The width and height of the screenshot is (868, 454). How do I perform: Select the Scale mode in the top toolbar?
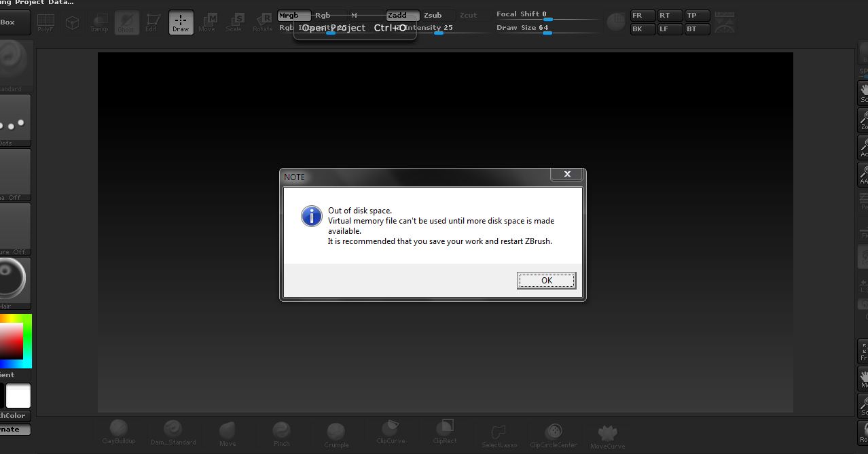[x=234, y=23]
